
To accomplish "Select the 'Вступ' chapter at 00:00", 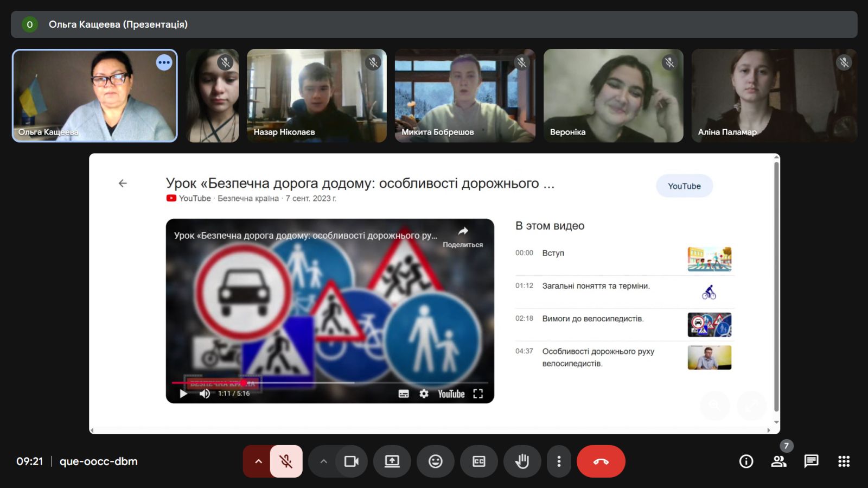I will (x=553, y=253).
